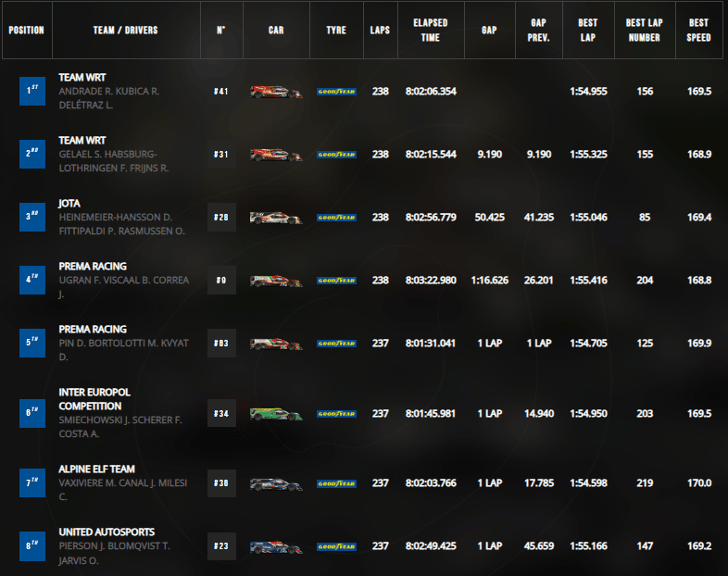Click best lap time 1:54.705

tap(588, 344)
